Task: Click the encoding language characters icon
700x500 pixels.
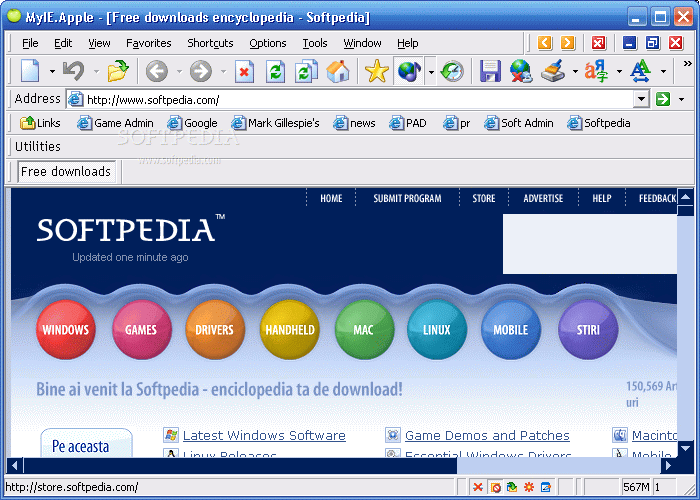Action: pyautogui.click(x=596, y=71)
